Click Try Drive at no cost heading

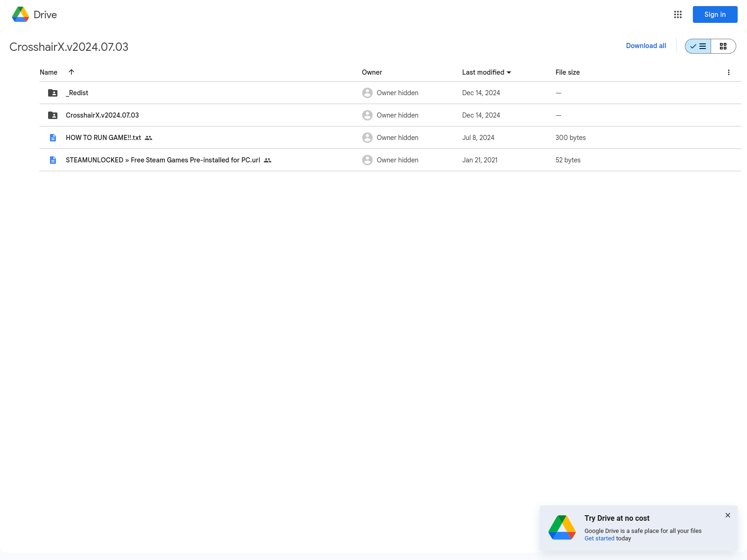617,518
